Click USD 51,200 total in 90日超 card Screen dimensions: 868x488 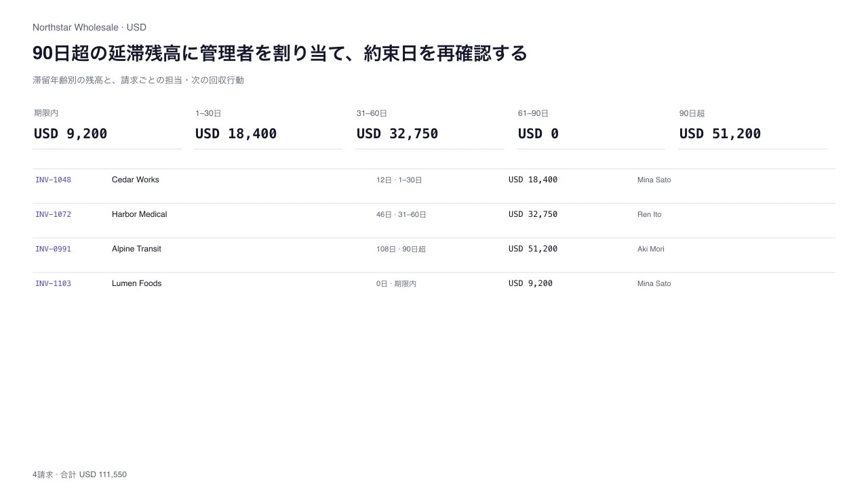click(720, 134)
